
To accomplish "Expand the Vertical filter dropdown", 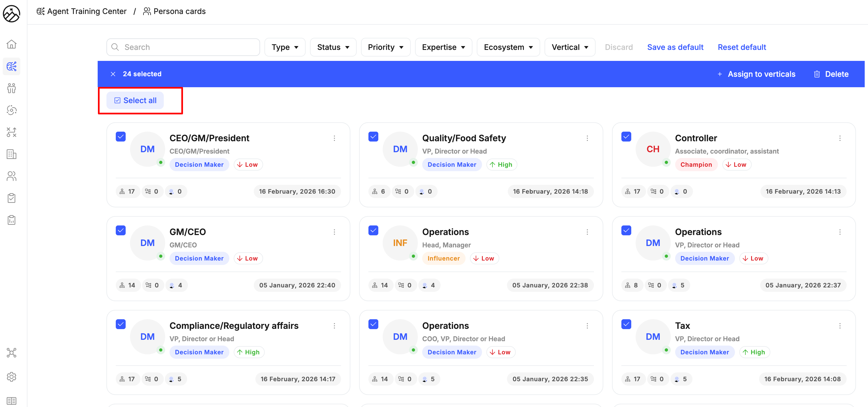I will tap(570, 47).
